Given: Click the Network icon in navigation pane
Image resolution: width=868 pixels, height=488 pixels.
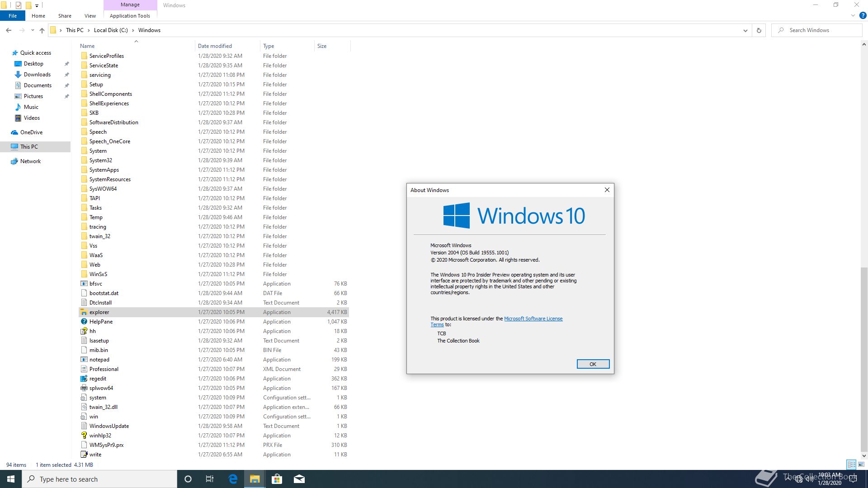Looking at the screenshot, I should [x=14, y=161].
